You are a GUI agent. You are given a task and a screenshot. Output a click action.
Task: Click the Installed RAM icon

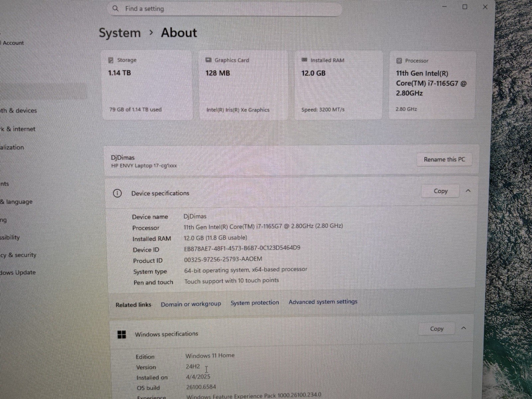coord(304,60)
